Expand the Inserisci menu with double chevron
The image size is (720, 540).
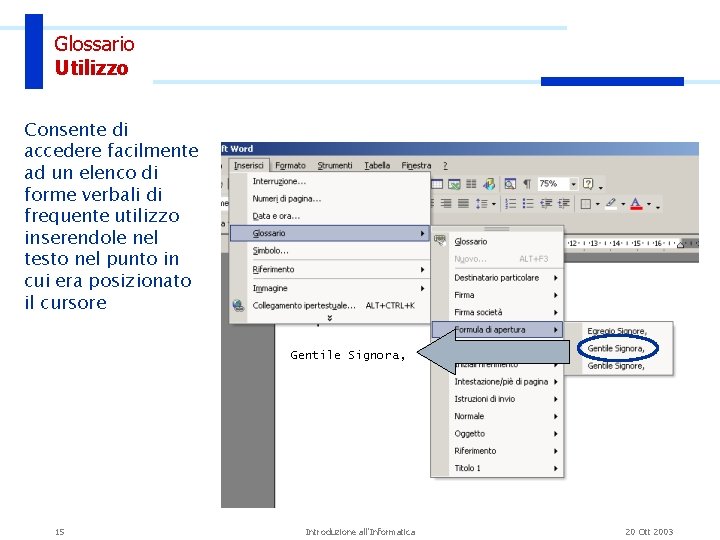(330, 318)
